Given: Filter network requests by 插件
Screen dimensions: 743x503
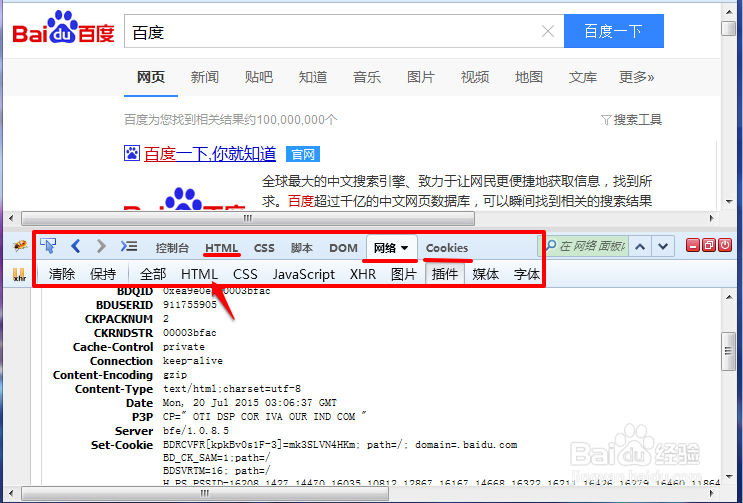Looking at the screenshot, I should [444, 274].
